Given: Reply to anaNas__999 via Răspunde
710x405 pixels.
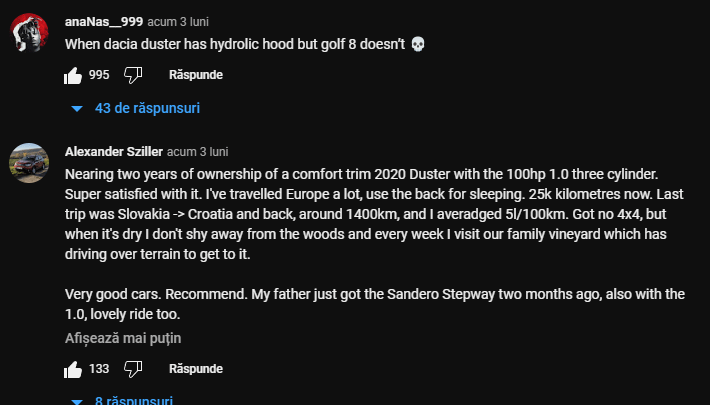Looking at the screenshot, I should point(195,75).
